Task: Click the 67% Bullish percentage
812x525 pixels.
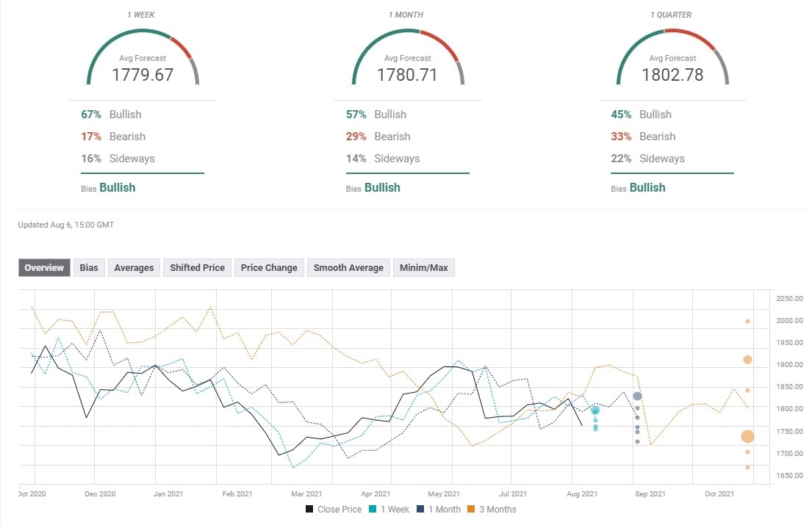Action: 90,115
